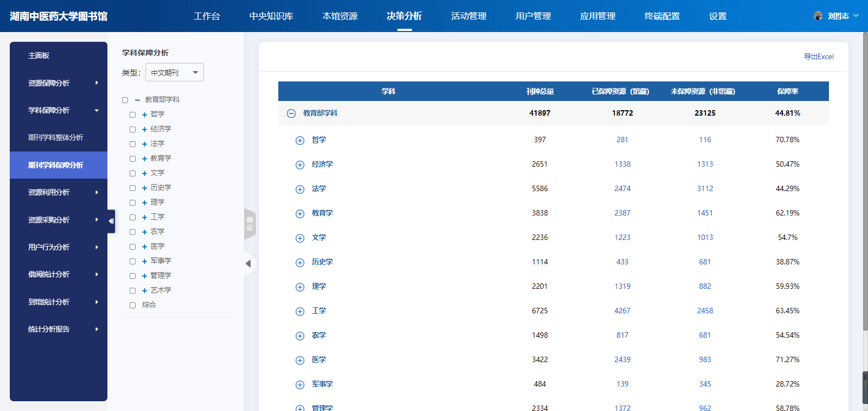Click the 确定 confirm button on panel edge
This screenshot has width=868, height=411.
250,224
